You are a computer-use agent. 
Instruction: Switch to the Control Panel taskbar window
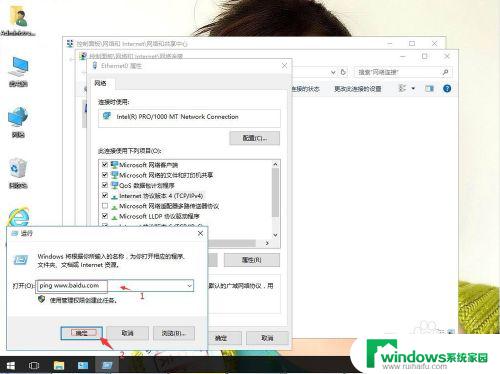pyautogui.click(x=83, y=366)
